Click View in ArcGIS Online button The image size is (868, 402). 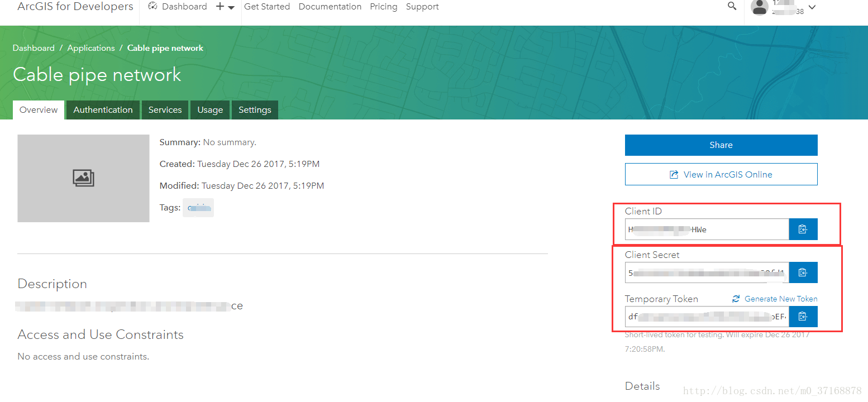tap(721, 174)
